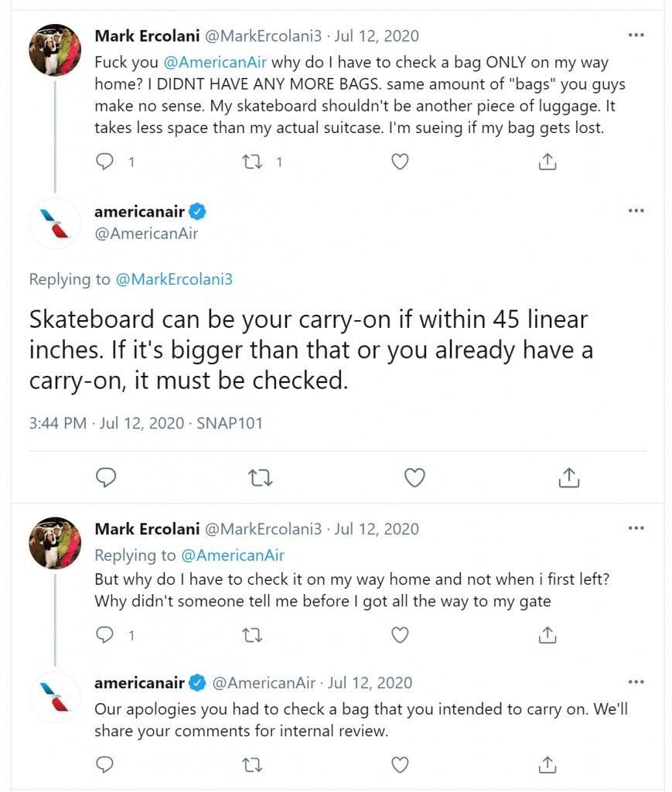Open the @AmericanAir mention in first tweet
The height and width of the screenshot is (792, 672).
click(215, 62)
